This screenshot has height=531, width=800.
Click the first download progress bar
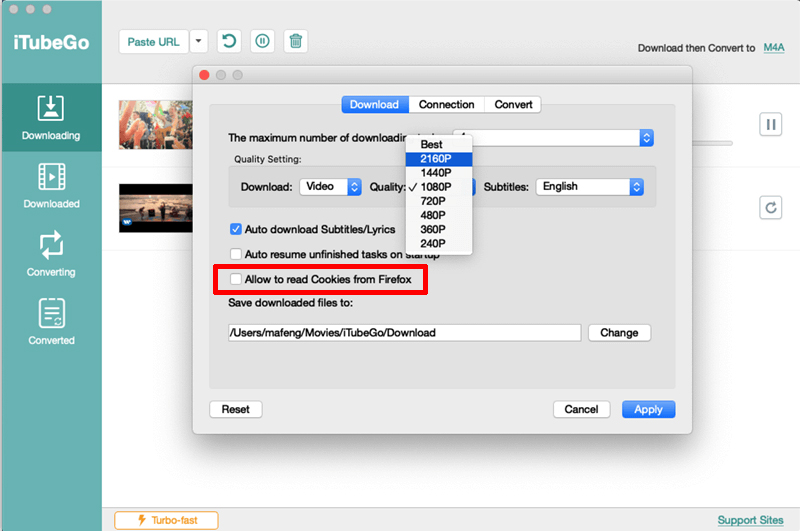[x=713, y=143]
